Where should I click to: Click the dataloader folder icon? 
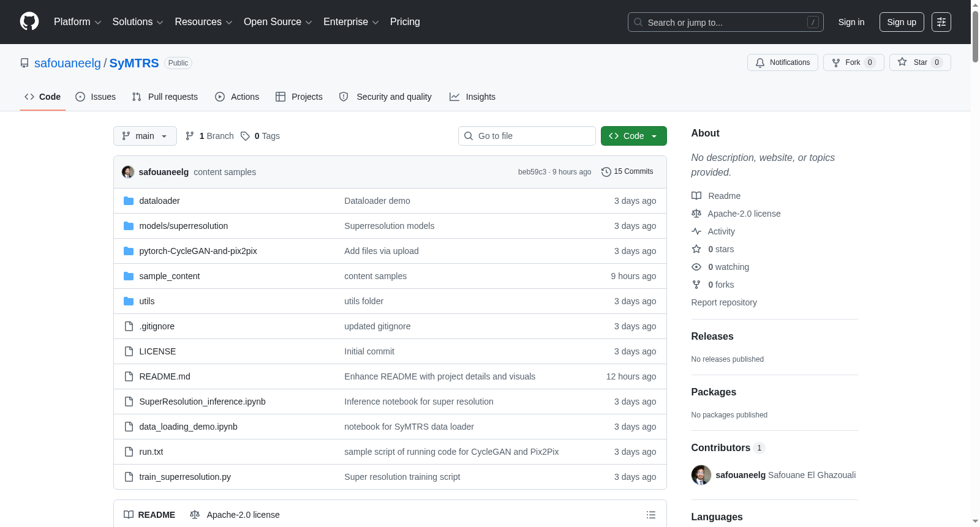tap(129, 201)
